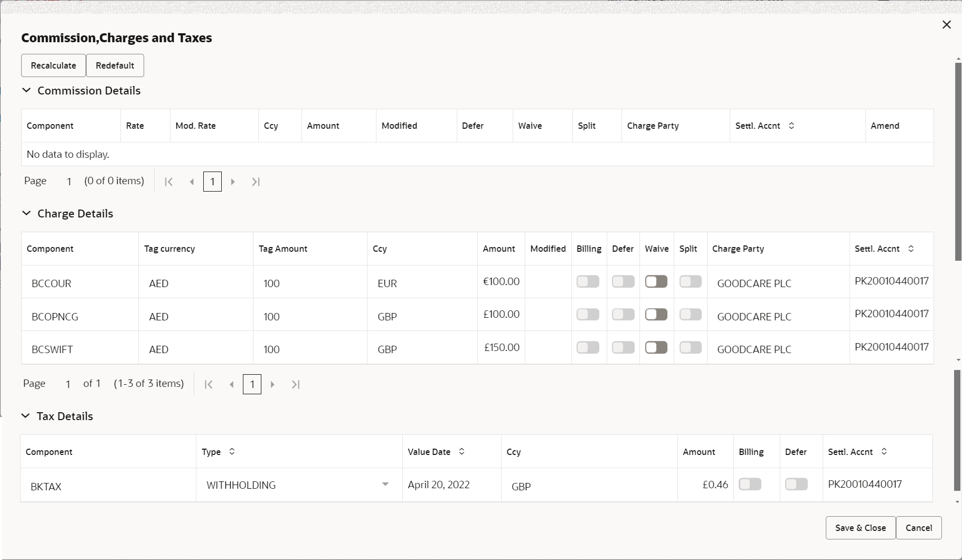The height and width of the screenshot is (560, 962).
Task: Sort Commission table by Settl. Accnt
Action: [791, 126]
